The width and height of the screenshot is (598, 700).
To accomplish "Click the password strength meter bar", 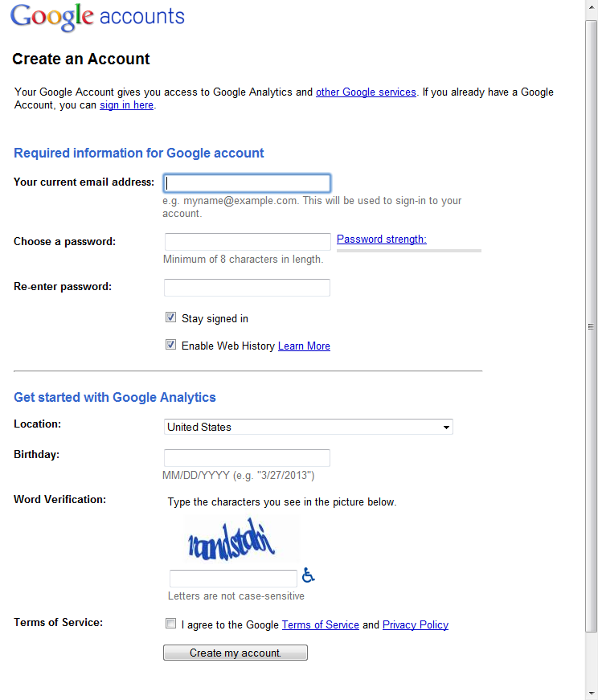I will point(409,251).
